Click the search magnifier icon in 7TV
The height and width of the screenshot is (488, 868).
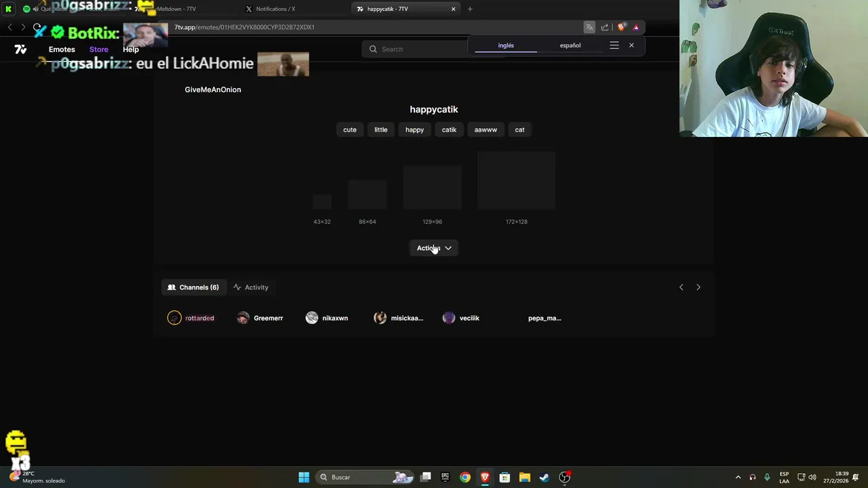[x=373, y=49]
